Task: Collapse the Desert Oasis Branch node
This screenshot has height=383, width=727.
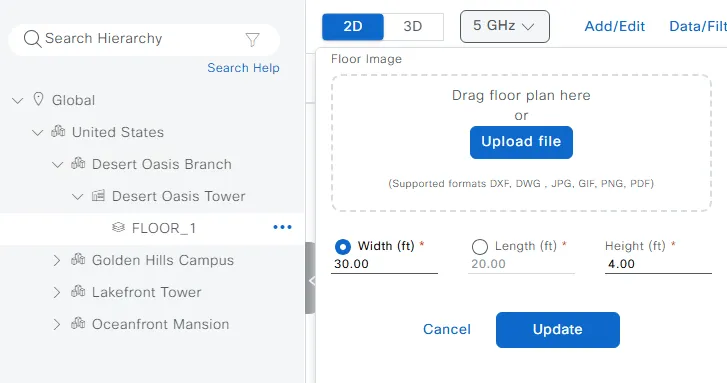Action: (x=57, y=165)
